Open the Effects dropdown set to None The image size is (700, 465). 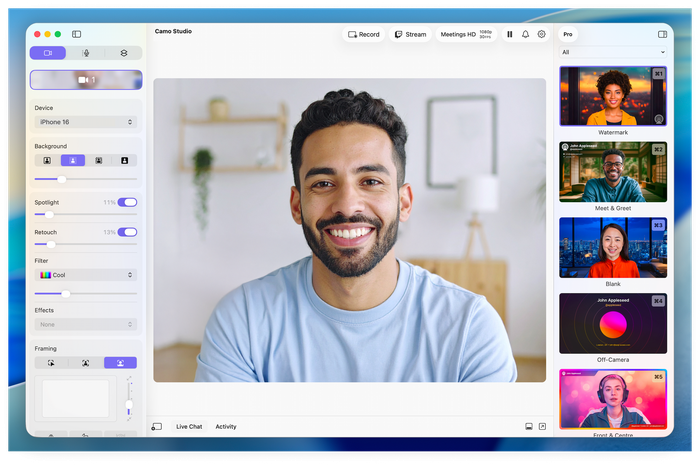86,324
